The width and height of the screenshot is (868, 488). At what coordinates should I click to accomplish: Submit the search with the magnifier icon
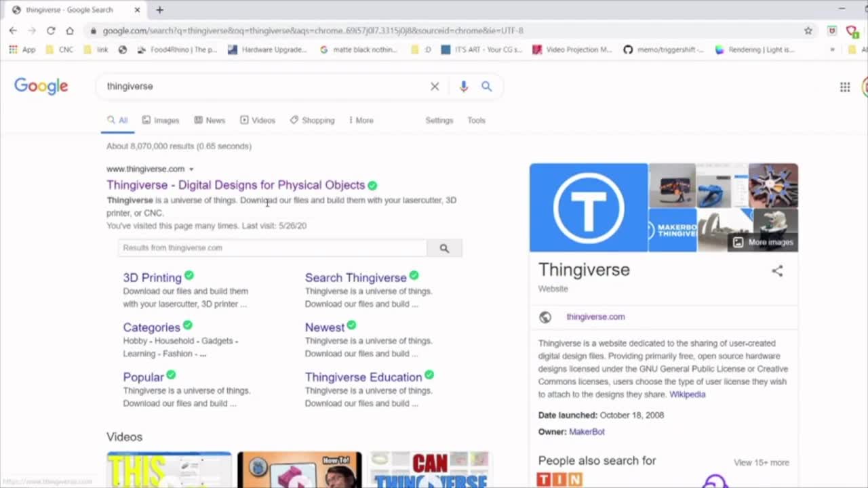click(x=487, y=86)
